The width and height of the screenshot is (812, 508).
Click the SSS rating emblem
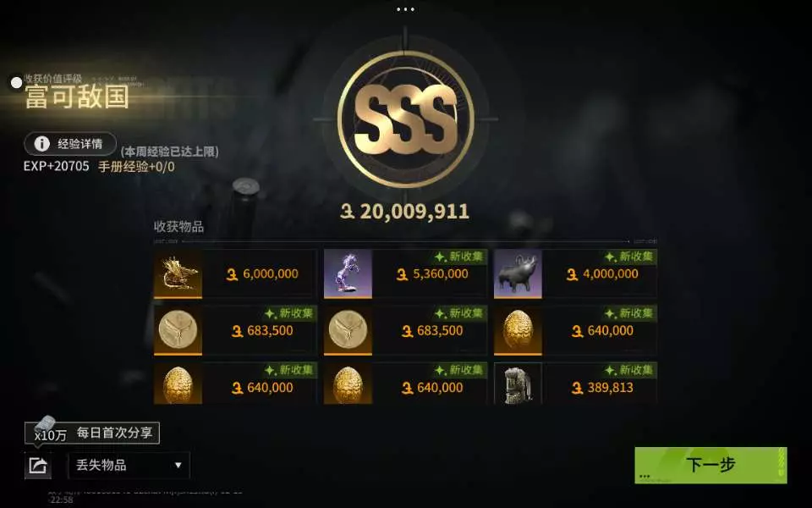[405, 119]
